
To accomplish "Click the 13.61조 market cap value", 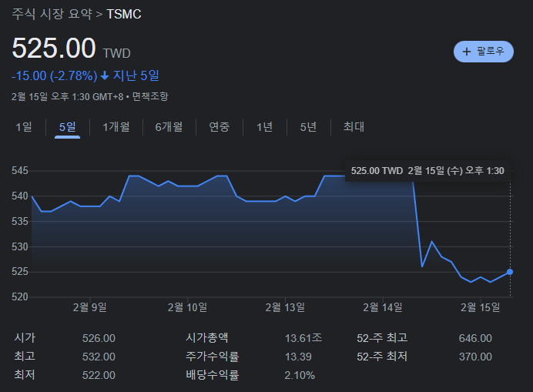I will point(303,338).
